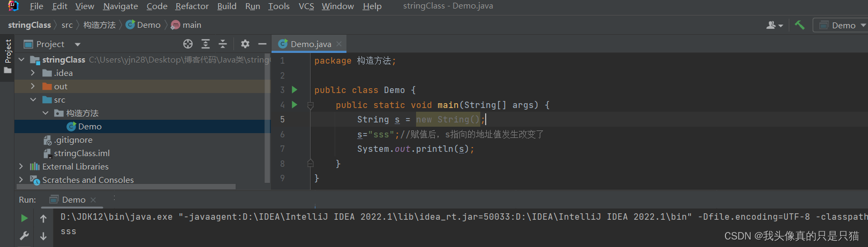Click src breadcrumb in navigation bar

(x=67, y=25)
